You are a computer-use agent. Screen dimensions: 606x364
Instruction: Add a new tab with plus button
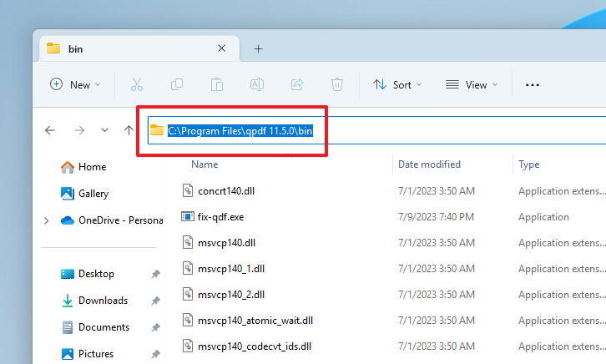(258, 49)
